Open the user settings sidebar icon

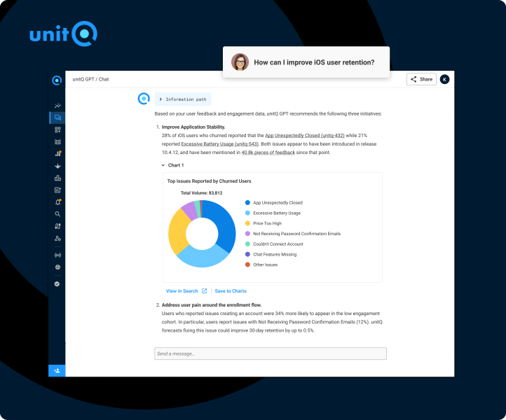click(x=57, y=239)
